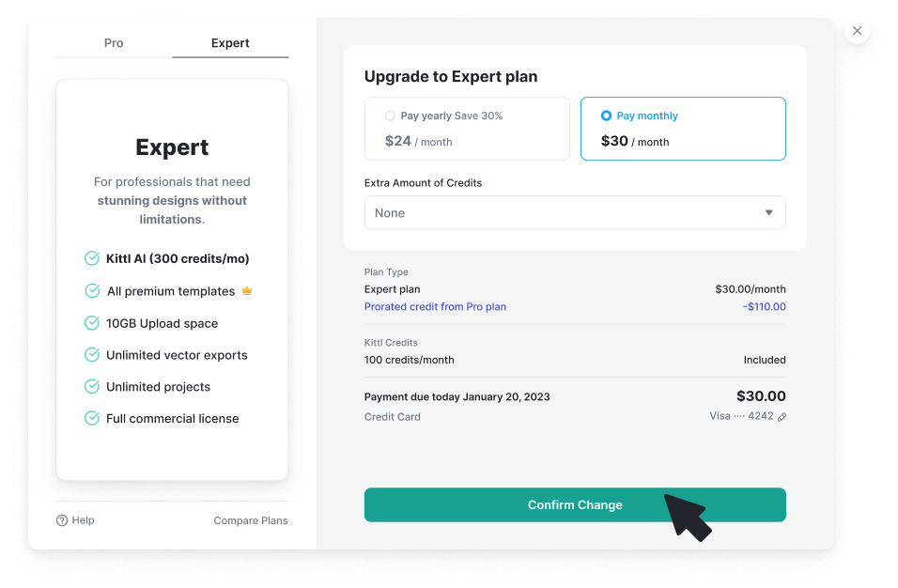Screen dimensions: 898x588
Task: Click the Help question mark icon
Action: (x=60, y=519)
